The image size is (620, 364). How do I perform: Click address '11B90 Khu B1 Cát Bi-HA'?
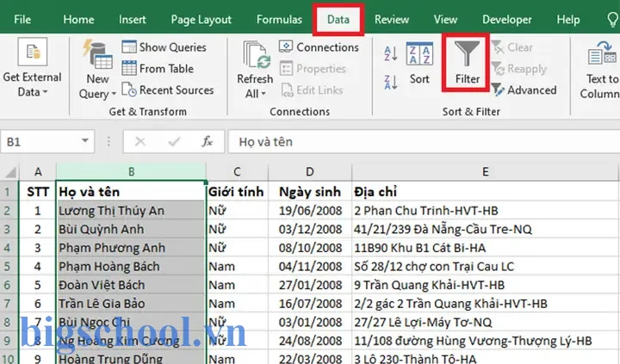485,248
